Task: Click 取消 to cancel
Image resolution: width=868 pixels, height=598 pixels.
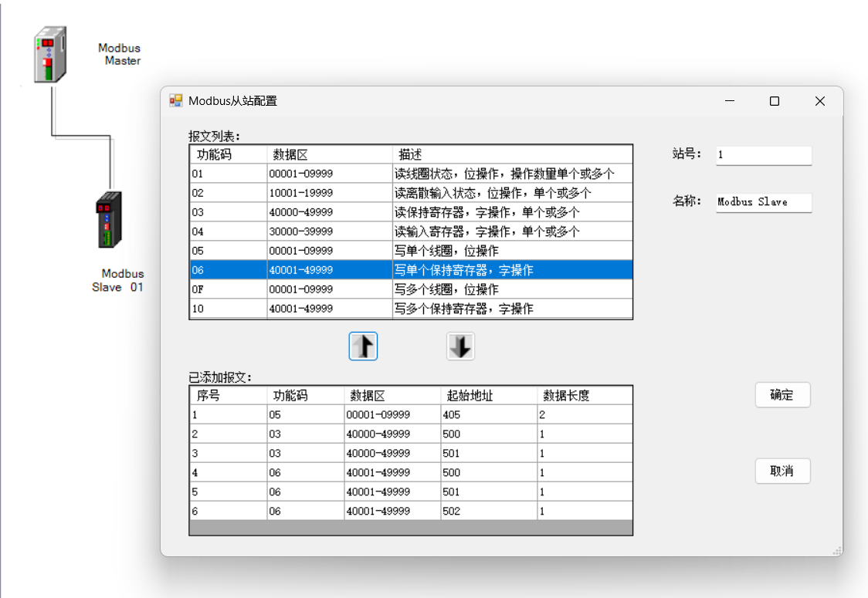Action: point(782,471)
